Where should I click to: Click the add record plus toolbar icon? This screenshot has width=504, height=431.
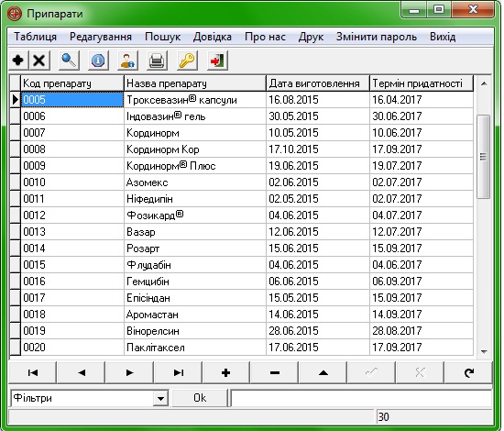(x=18, y=61)
